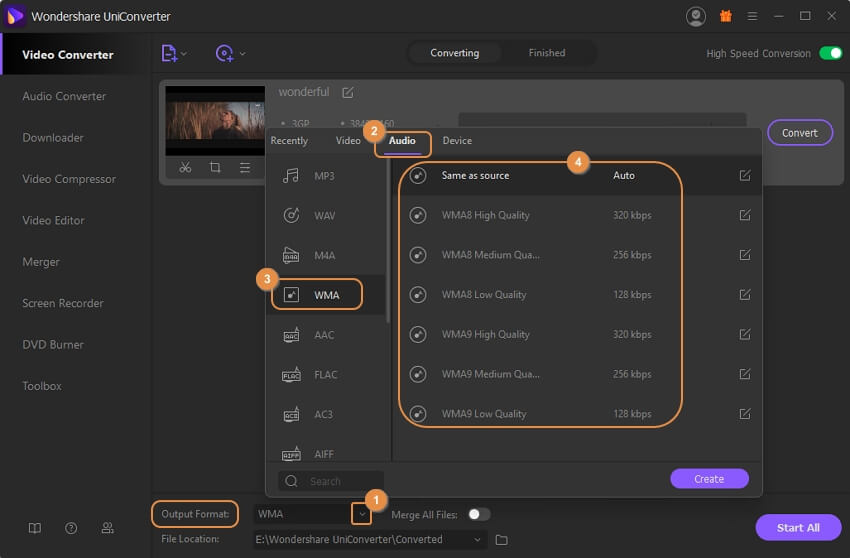
Task: Edit the WMA9 Medium Quality preset
Action: pos(745,374)
